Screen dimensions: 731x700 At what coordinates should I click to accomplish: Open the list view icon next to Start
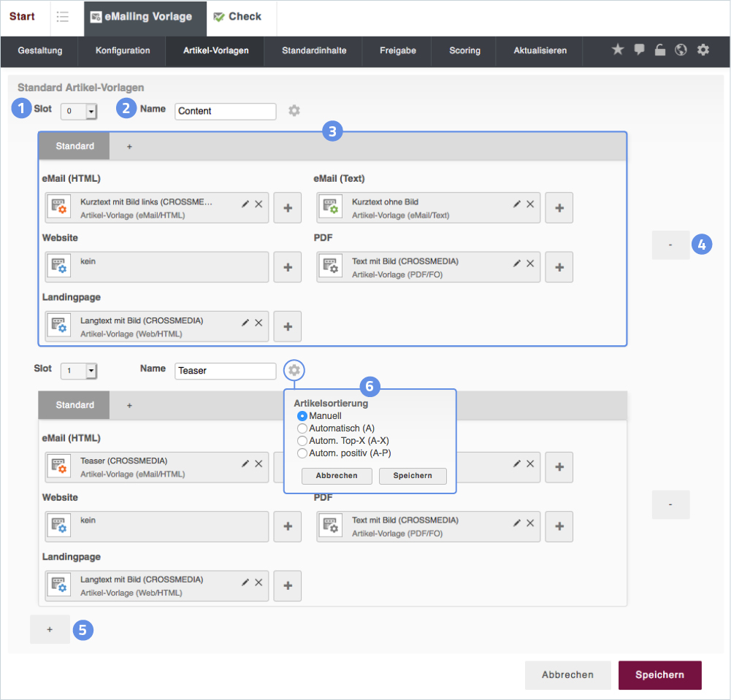coord(63,17)
